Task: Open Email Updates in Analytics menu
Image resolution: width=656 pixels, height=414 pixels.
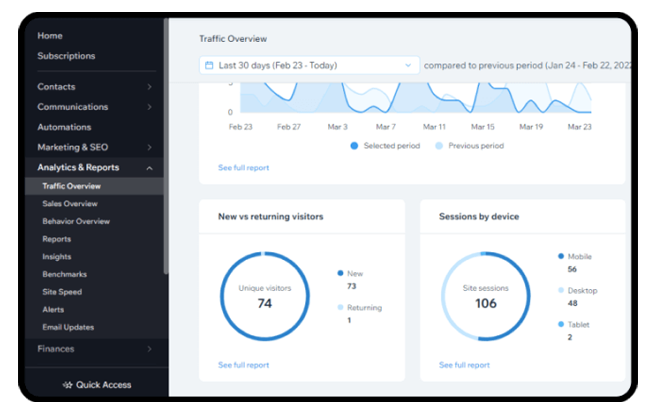Action: pyautogui.click(x=68, y=327)
